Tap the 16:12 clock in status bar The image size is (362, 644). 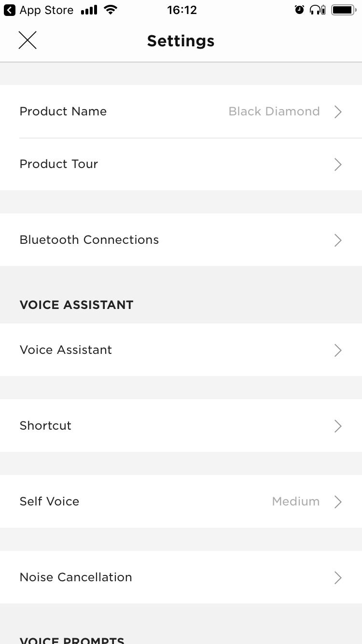[181, 10]
